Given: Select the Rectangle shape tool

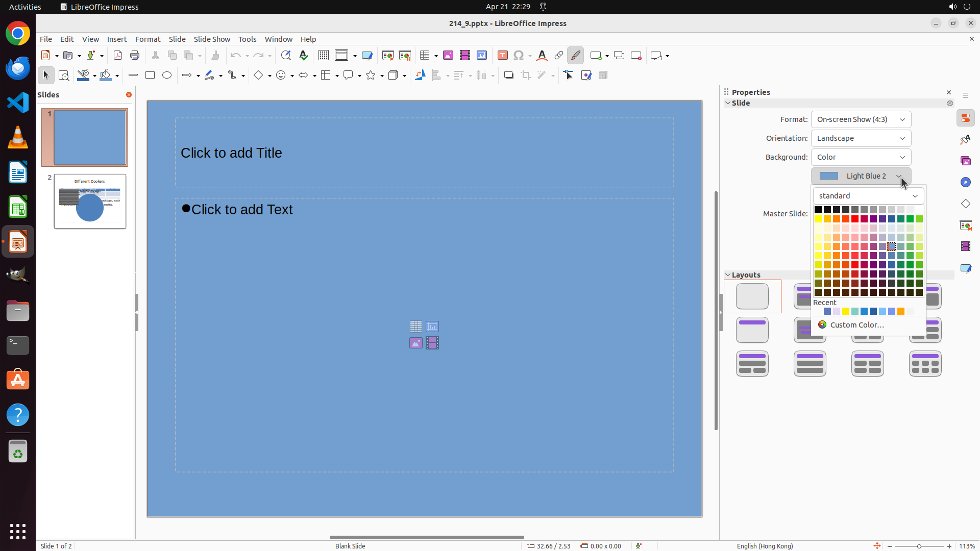Looking at the screenshot, I should pos(150,76).
